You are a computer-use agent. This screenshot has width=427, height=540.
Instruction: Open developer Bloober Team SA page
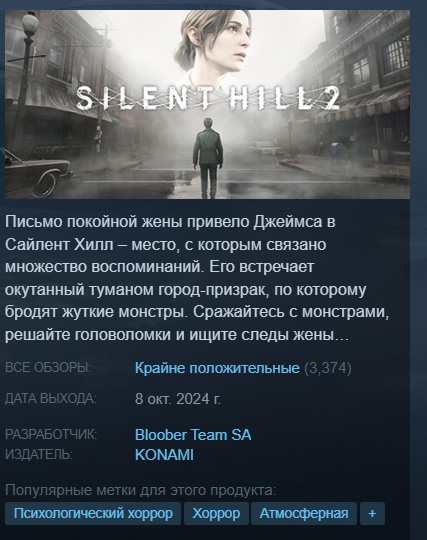tap(193, 435)
